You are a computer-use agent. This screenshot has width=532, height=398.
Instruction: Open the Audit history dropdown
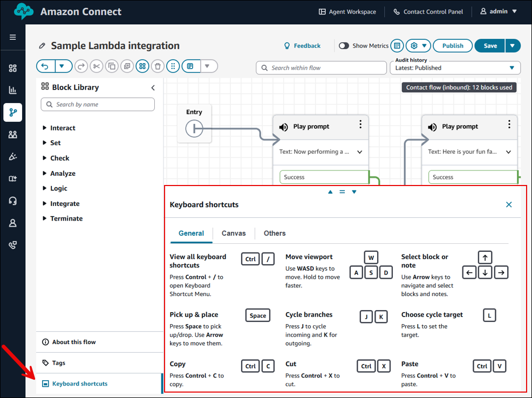coord(455,68)
